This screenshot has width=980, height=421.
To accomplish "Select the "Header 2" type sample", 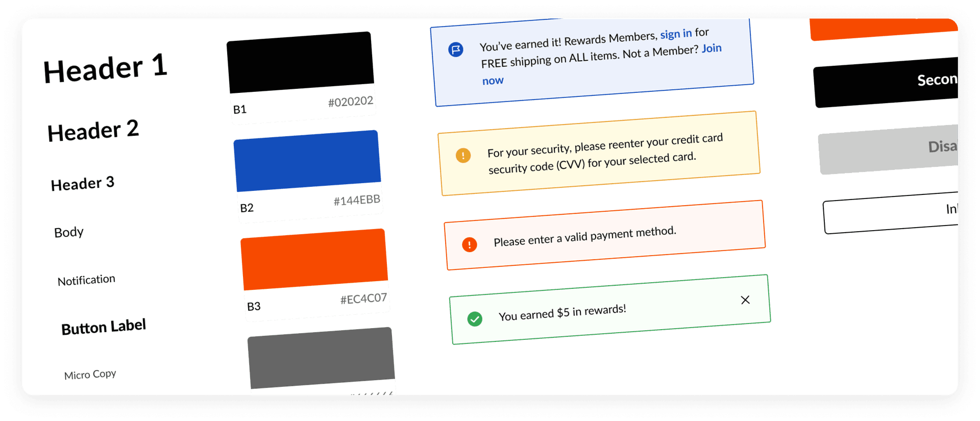I will pyautogui.click(x=93, y=131).
